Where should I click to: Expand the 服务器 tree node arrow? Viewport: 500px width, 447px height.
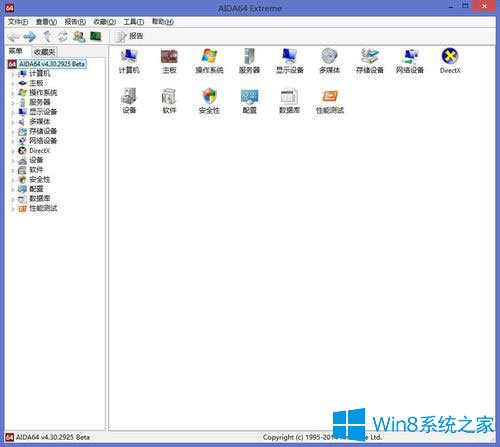[x=13, y=103]
